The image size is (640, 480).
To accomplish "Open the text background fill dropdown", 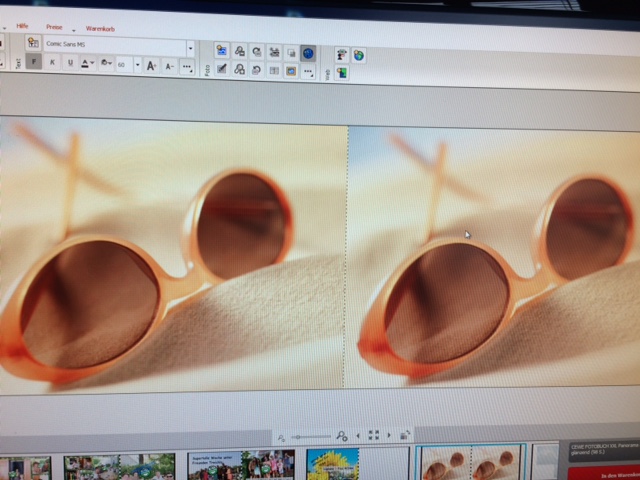I will (x=106, y=64).
